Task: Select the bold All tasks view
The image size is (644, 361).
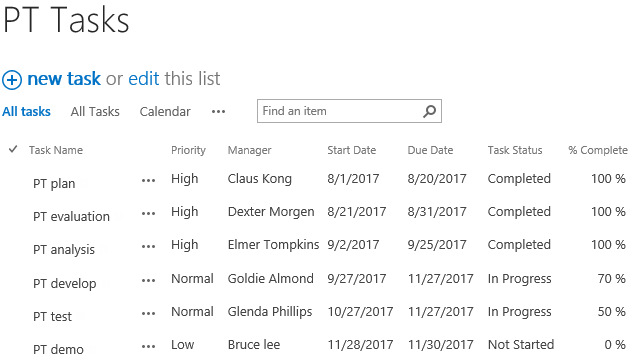Action: pos(26,112)
